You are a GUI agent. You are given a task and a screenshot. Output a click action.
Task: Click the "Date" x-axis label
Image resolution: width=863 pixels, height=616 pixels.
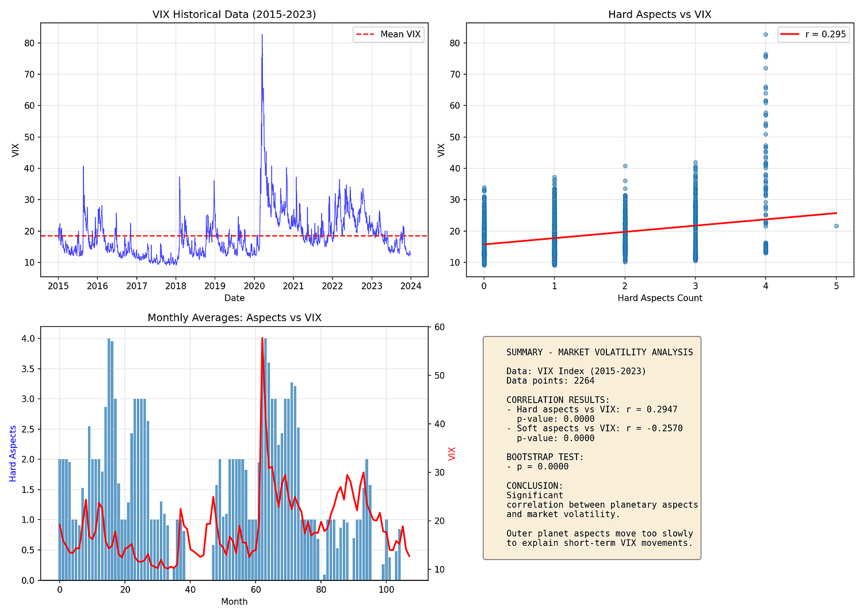(x=234, y=298)
